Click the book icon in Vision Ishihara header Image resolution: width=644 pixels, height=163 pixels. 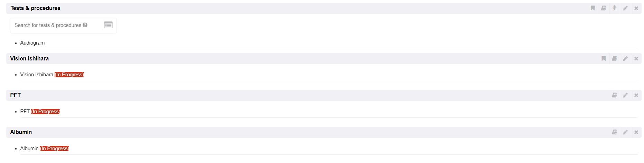(x=614, y=58)
